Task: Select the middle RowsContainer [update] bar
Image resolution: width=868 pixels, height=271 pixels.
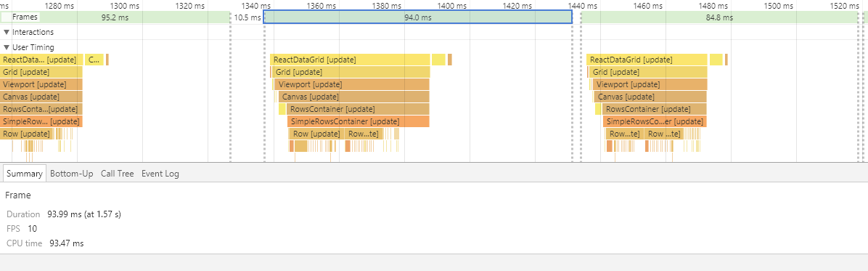Action: 358,109
